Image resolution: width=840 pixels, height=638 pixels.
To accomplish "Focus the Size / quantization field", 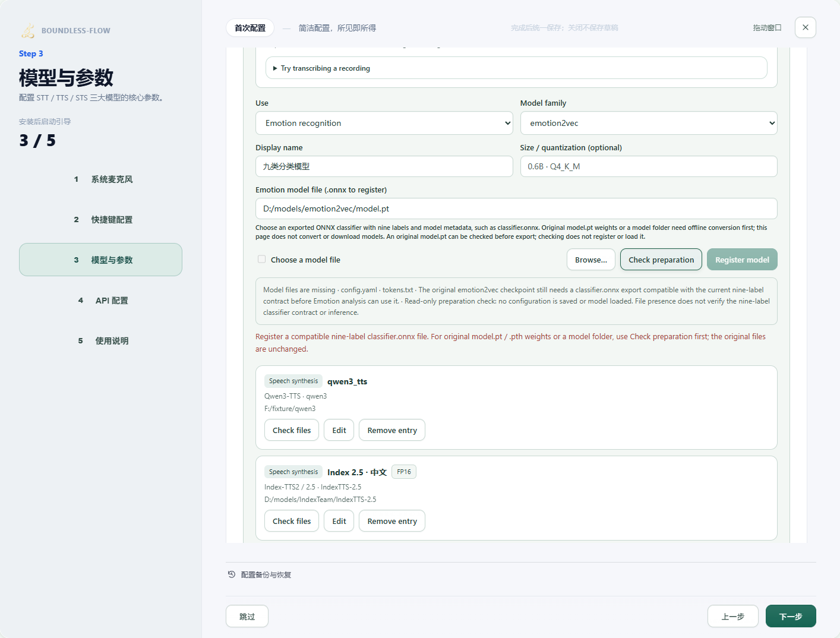I will pos(649,166).
